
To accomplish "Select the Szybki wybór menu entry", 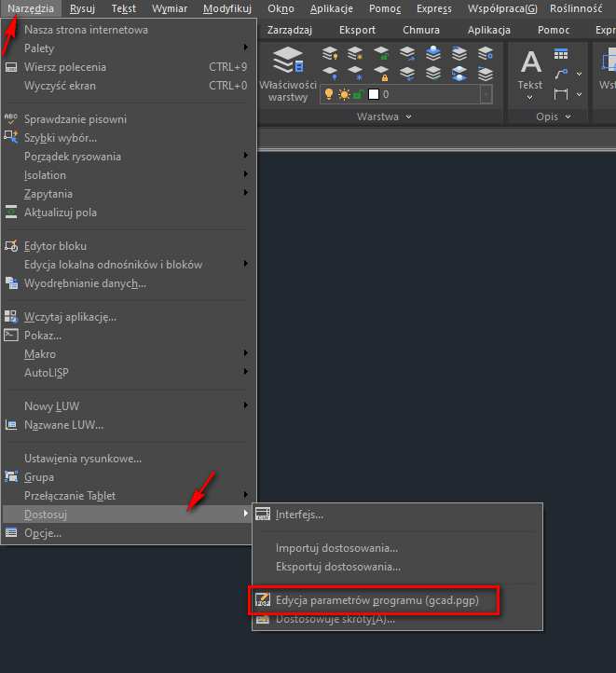I will click(x=60, y=138).
